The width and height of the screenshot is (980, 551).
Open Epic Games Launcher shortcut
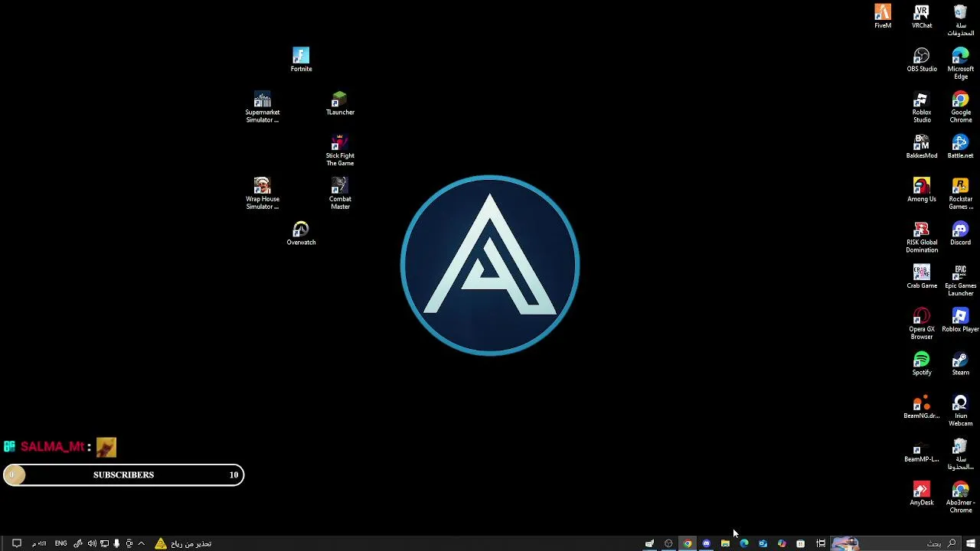(x=960, y=280)
